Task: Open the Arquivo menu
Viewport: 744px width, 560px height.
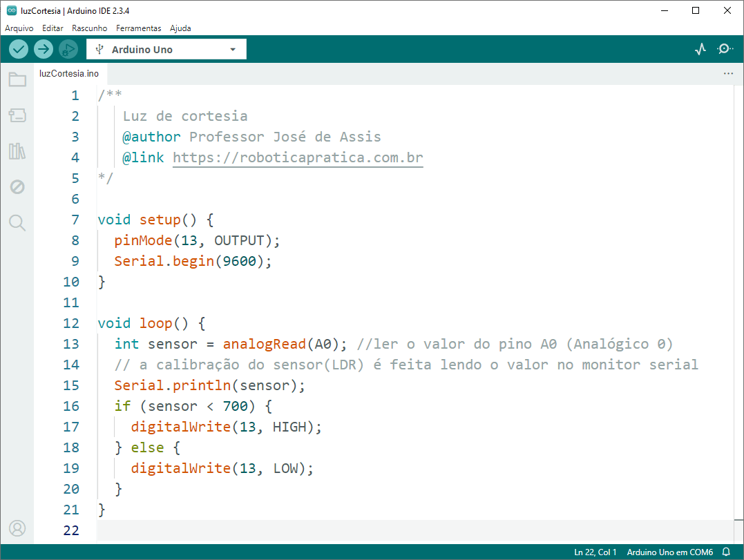Action: tap(19, 28)
